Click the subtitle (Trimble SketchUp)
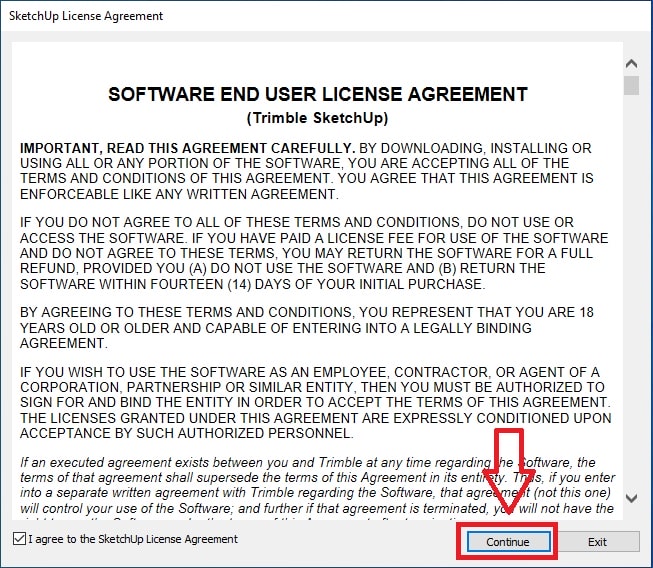The image size is (653, 568). click(318, 118)
